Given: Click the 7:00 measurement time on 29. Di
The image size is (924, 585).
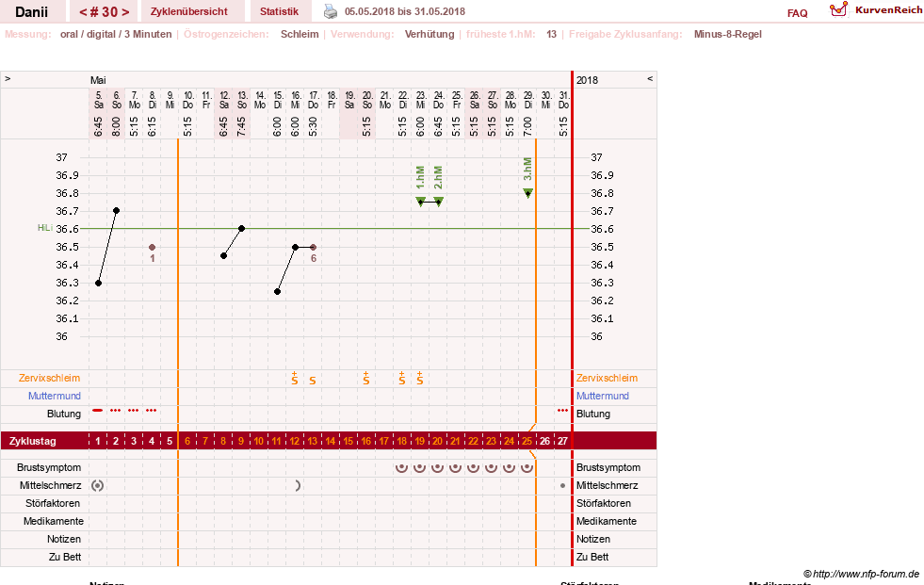Looking at the screenshot, I should click(528, 126).
